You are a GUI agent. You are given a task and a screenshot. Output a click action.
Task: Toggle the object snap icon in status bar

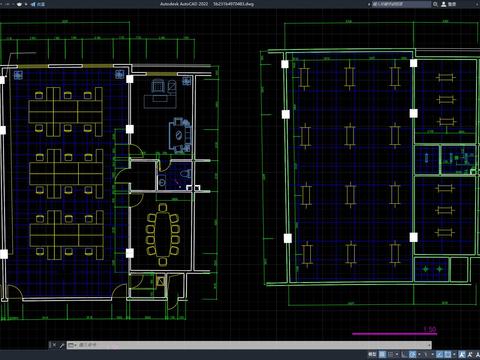click(x=448, y=354)
